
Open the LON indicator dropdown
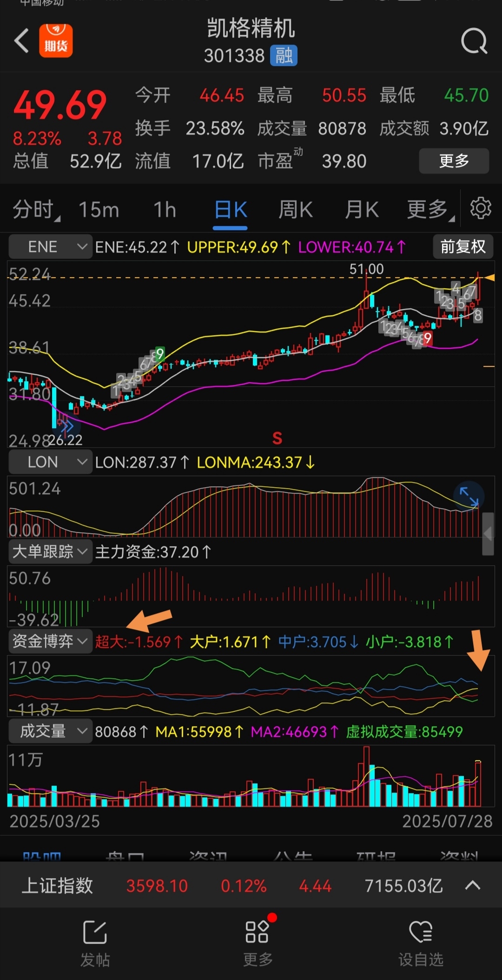tap(50, 462)
